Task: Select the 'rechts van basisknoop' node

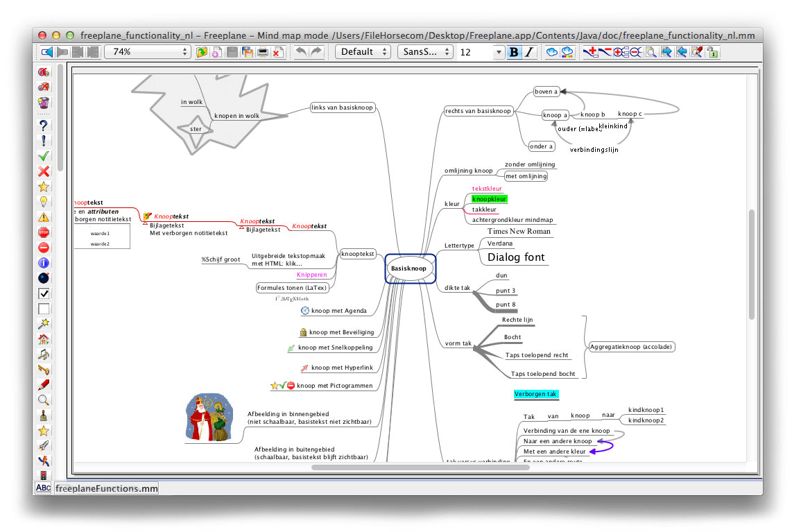Action: pos(478,111)
